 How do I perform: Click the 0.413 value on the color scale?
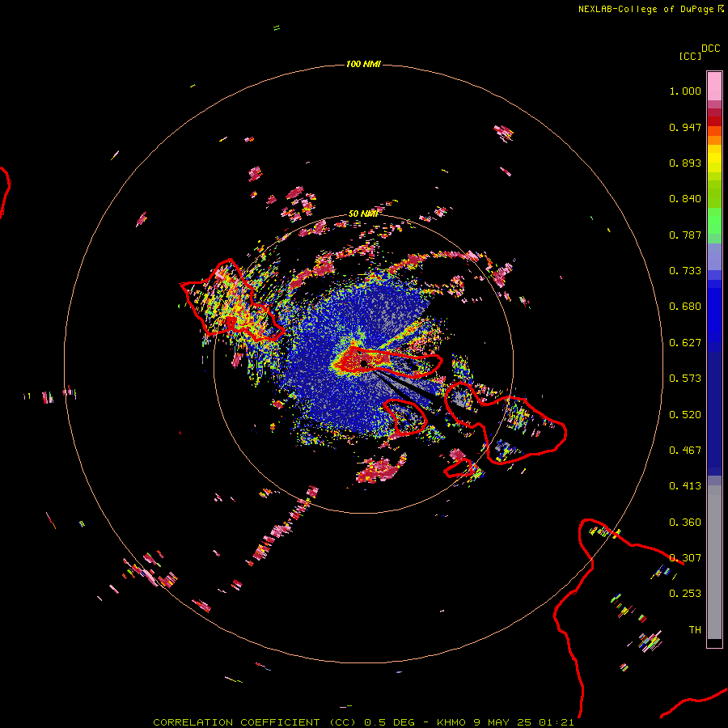coord(685,486)
